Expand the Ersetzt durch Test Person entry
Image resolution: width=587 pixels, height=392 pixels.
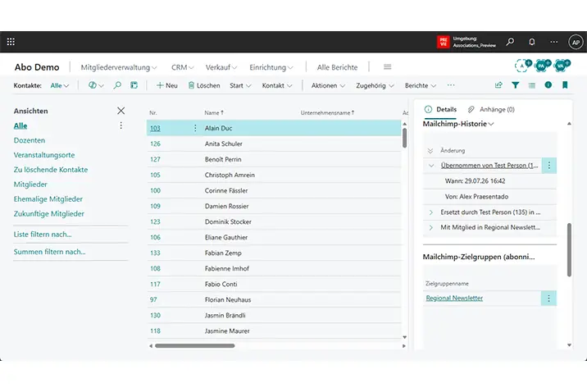click(431, 212)
